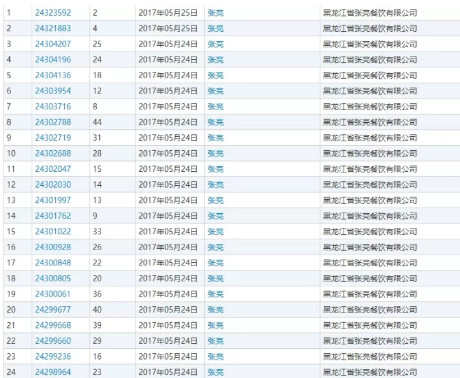
Task: Open registration number 24302719
Action: point(53,138)
